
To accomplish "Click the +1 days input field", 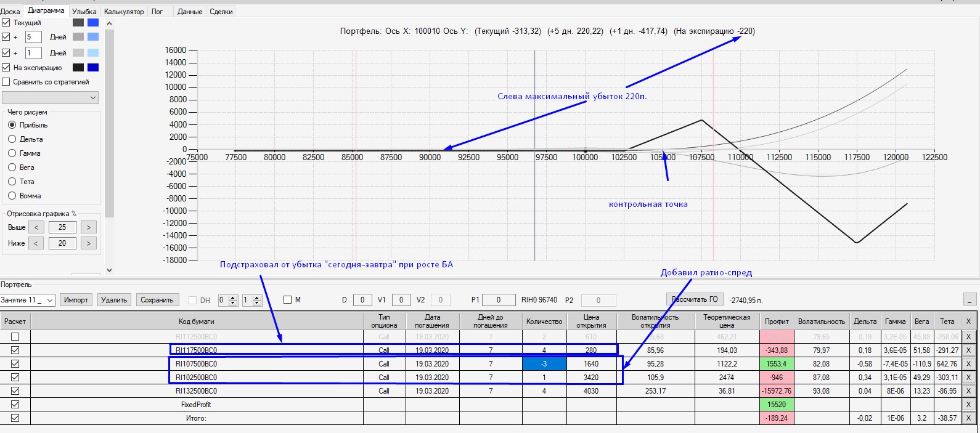I will pos(33,53).
